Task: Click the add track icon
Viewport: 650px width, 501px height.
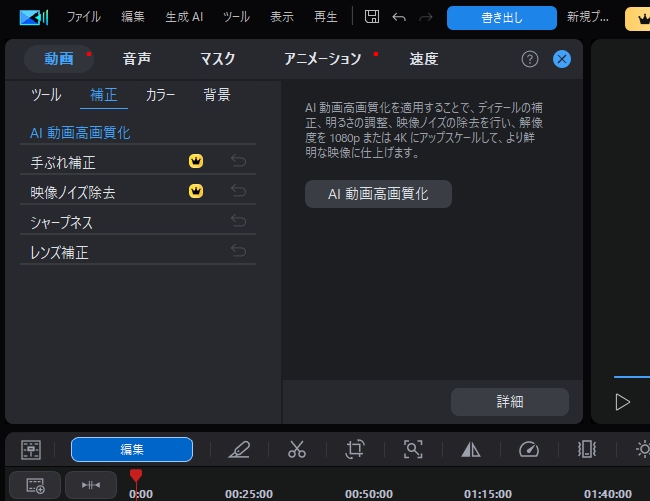Action: (35, 485)
